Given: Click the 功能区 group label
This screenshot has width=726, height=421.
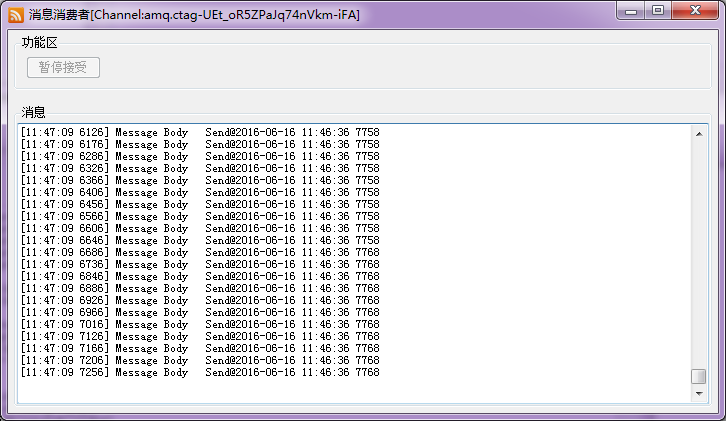Looking at the screenshot, I should (40, 43).
